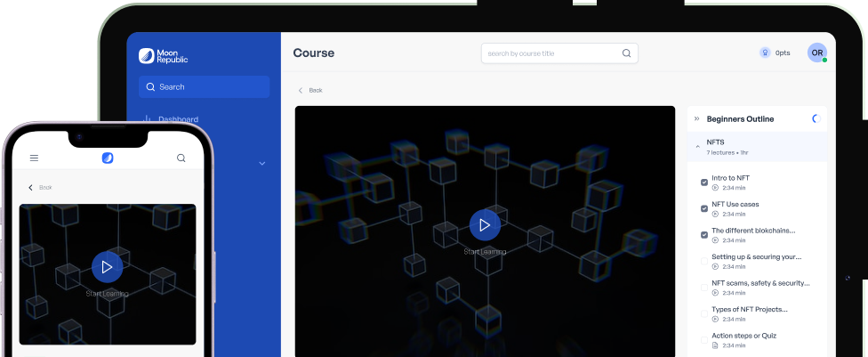Click the progress ring in Beginners Outline
868x357 pixels.
coord(816,118)
